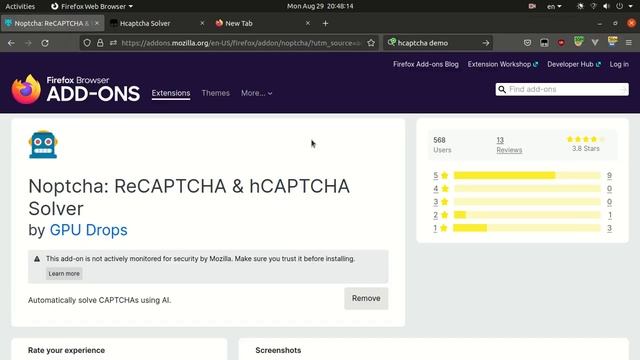Show site security padlock information

[x=100, y=43]
